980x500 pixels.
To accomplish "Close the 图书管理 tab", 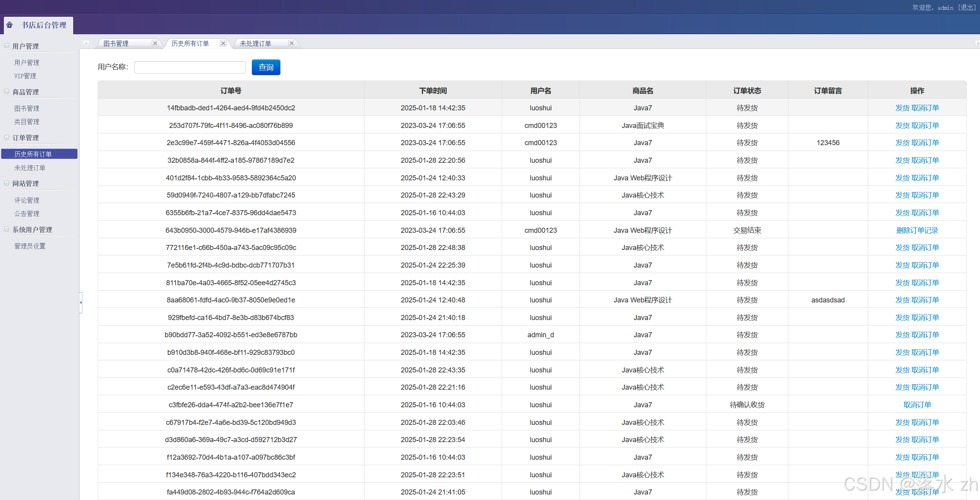I will coord(155,43).
